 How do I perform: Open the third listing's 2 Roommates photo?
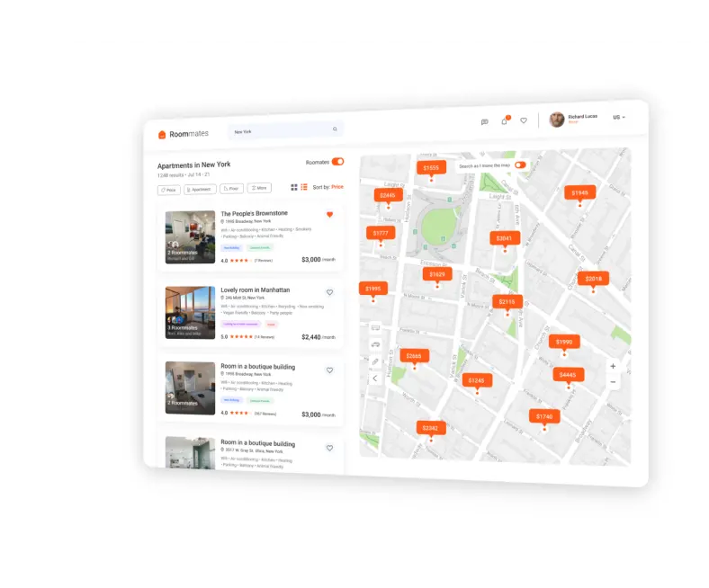190,388
